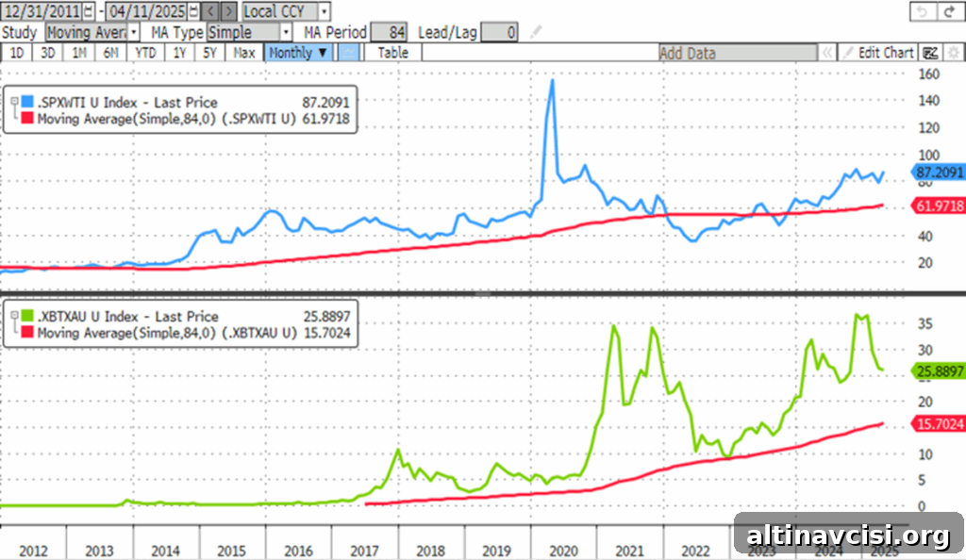Open the Local CCY currency dropdown
966x560 pixels.
click(x=286, y=11)
